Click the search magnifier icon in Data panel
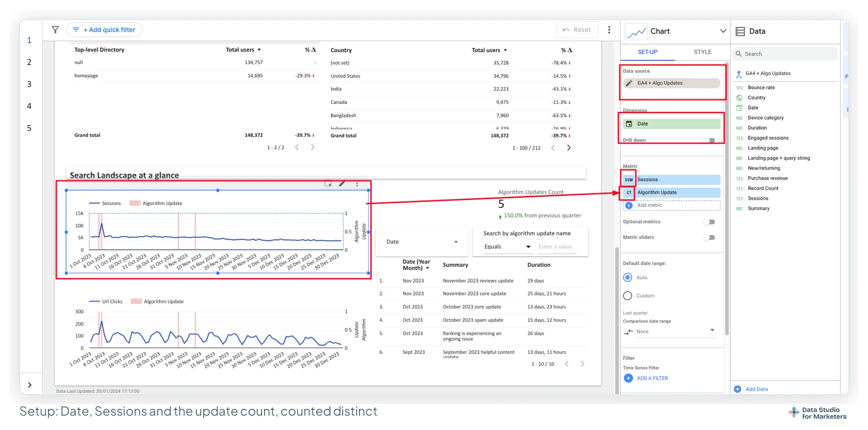The image size is (868, 430). pos(739,54)
